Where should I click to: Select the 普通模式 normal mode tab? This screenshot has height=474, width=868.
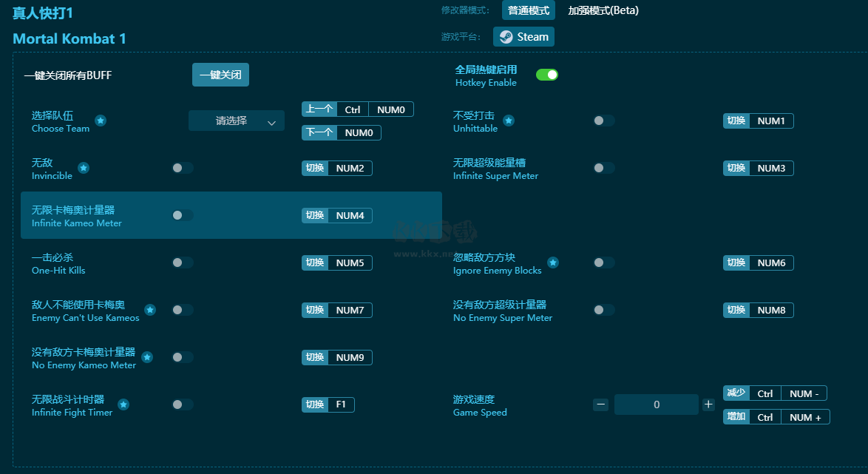(x=528, y=10)
